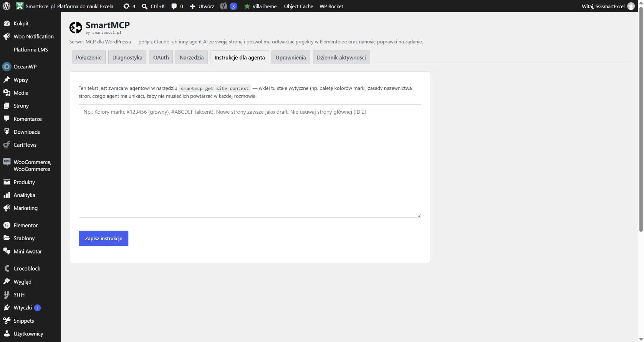Click the page vertical scrollbar

click(641, 119)
